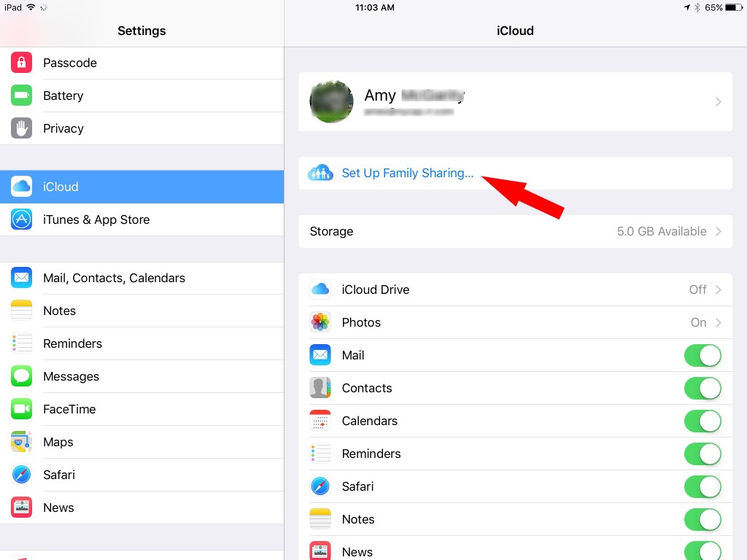Tap the Mail icon in iCloud list
The image size is (747, 560).
(x=320, y=355)
